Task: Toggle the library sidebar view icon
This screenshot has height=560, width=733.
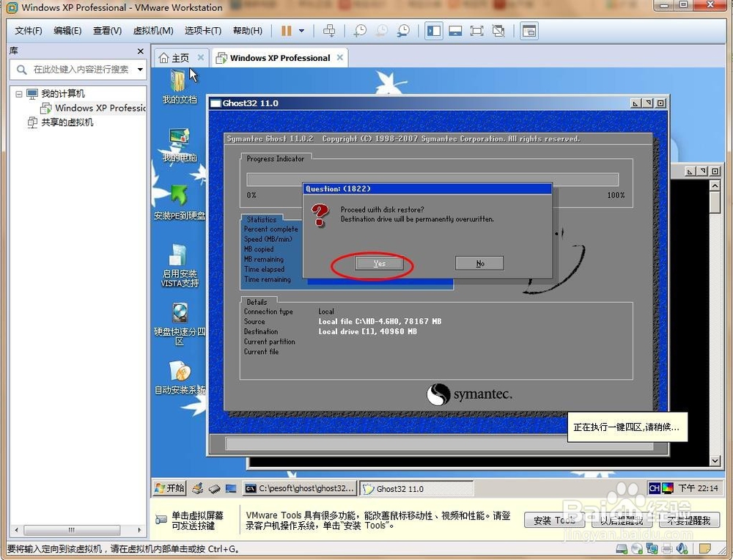Action: 434,31
